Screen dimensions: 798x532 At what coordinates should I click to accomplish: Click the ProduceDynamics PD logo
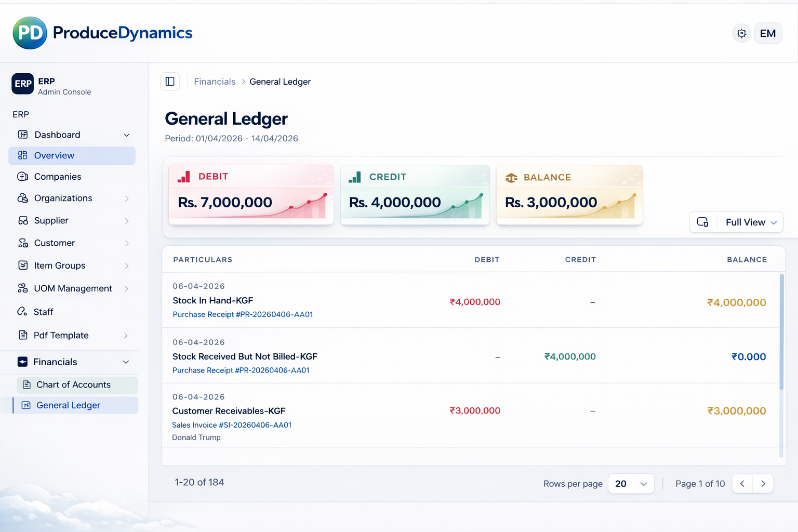click(x=30, y=33)
